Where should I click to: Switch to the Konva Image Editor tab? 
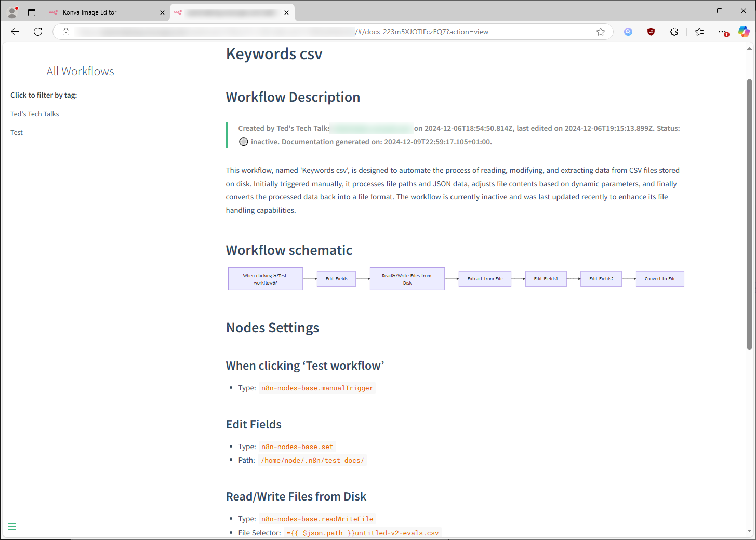click(x=108, y=12)
